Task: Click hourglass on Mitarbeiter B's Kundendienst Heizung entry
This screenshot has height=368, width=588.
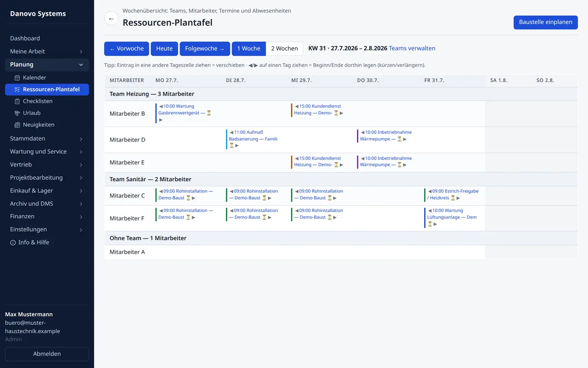Action: [x=336, y=113]
